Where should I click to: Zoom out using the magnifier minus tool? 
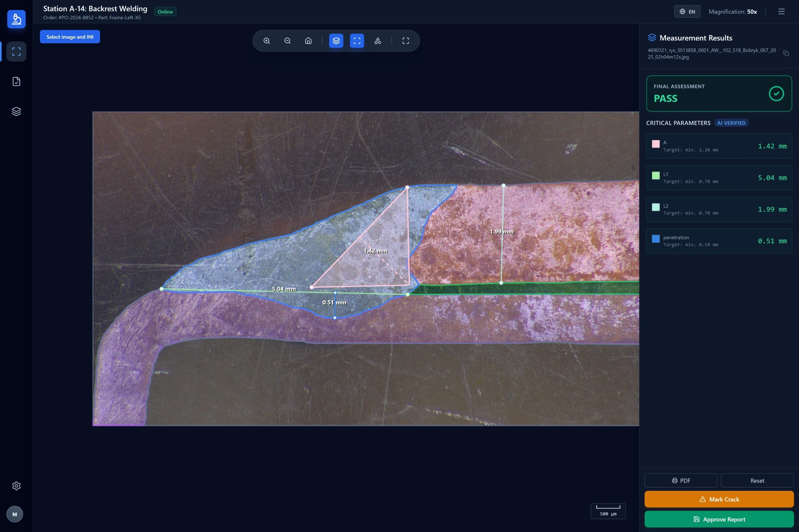[x=287, y=40]
